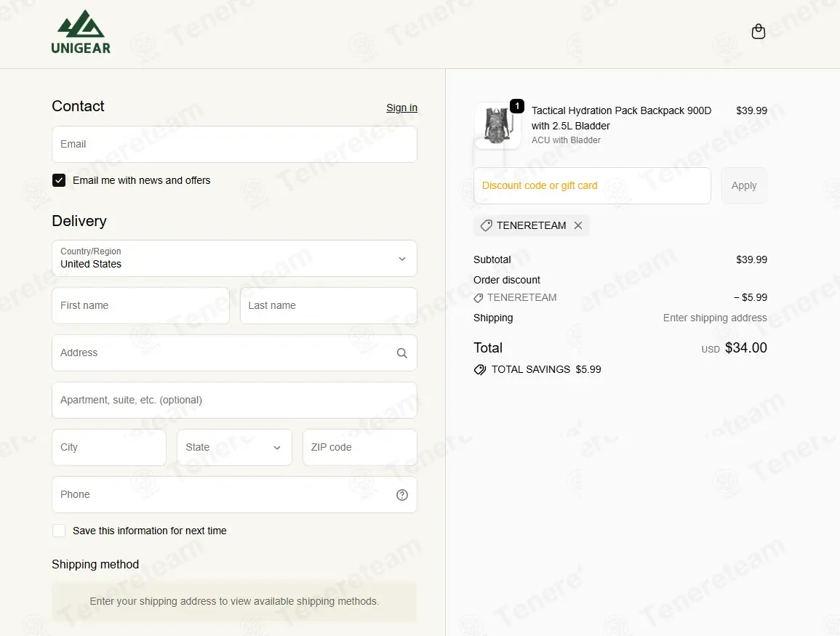Click the Total Savings tag icon

tap(480, 370)
